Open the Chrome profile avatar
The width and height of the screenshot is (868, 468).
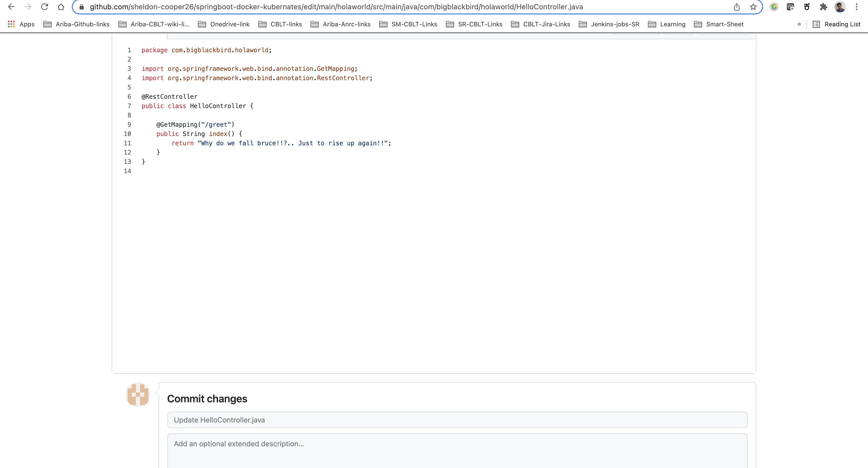click(840, 7)
